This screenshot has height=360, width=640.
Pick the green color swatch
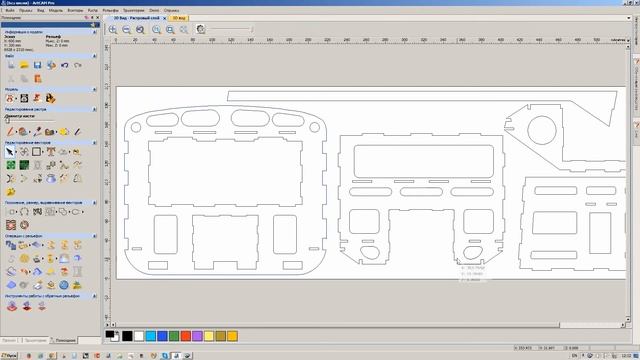pyautogui.click(x=174, y=336)
